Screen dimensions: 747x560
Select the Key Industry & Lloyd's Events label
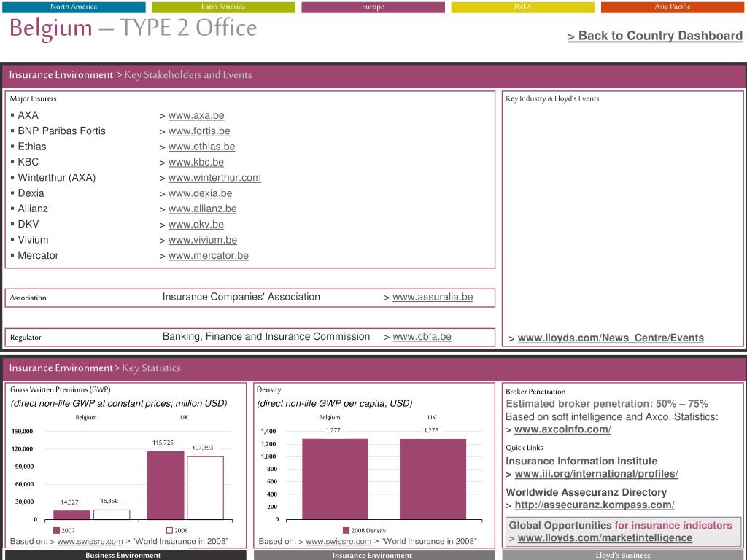pyautogui.click(x=552, y=98)
